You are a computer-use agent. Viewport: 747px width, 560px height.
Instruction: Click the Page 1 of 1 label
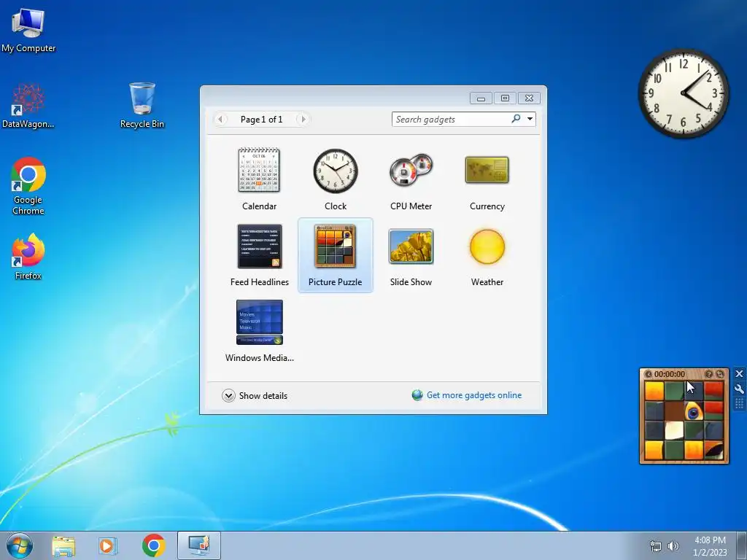[x=262, y=119]
